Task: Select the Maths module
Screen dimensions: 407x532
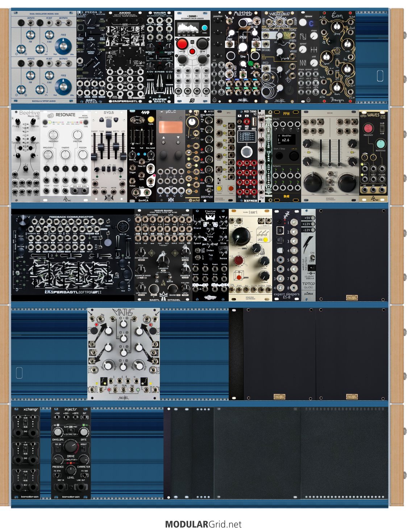Action: [x=124, y=354]
